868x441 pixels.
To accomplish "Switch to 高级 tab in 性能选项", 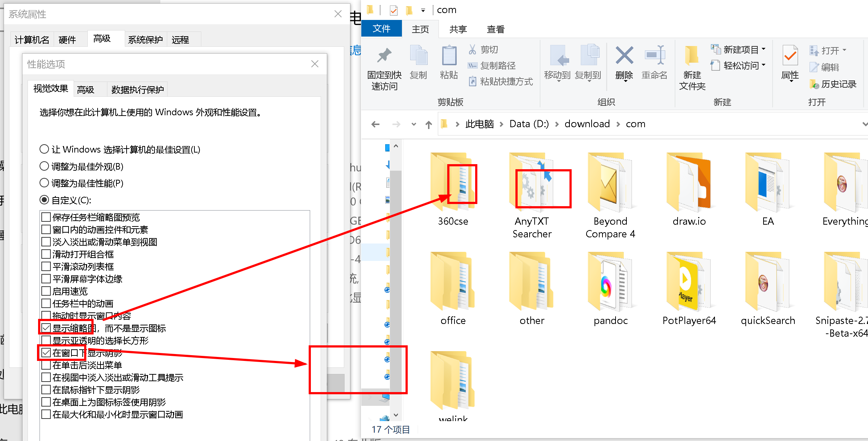I will [86, 88].
